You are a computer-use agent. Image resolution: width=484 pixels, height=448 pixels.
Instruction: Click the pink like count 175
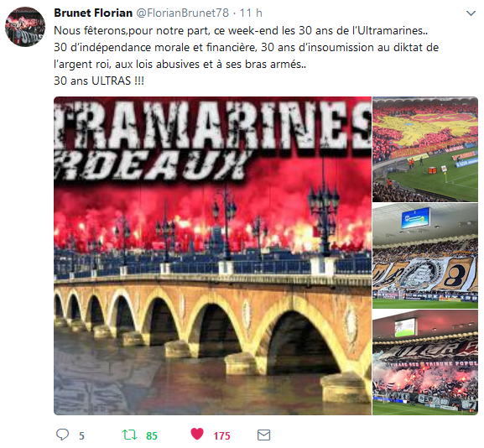point(221,435)
